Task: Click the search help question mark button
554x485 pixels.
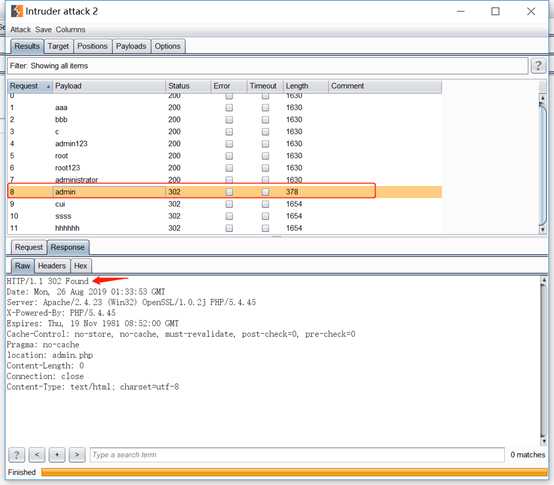Action: [16, 455]
